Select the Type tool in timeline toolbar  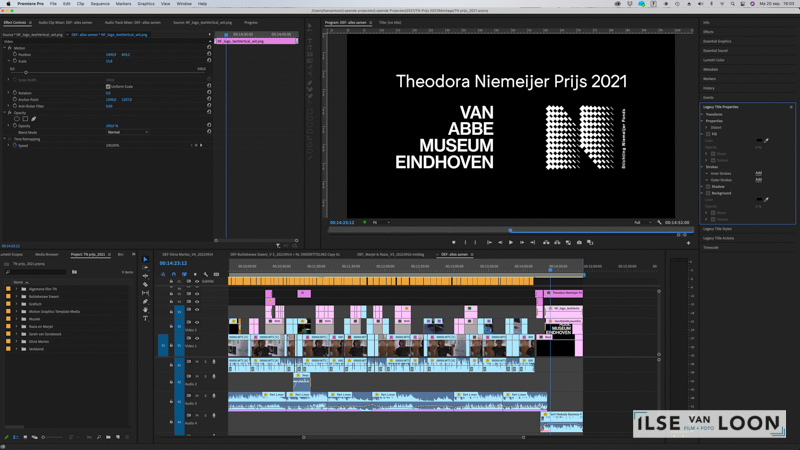[145, 318]
